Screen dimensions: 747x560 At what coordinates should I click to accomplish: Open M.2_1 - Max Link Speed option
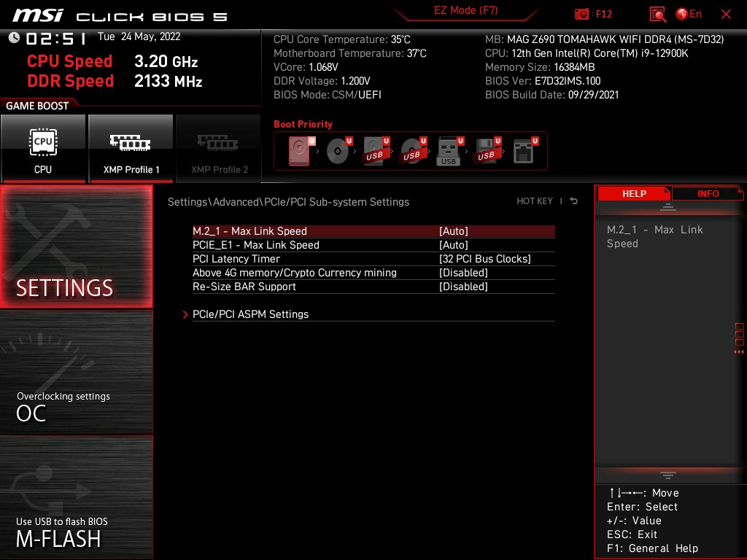(373, 231)
